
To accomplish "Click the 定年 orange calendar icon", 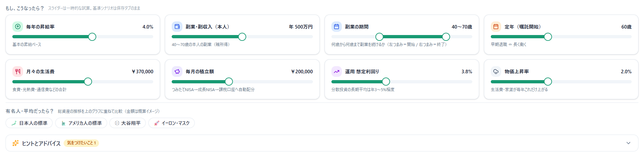I will tap(496, 27).
